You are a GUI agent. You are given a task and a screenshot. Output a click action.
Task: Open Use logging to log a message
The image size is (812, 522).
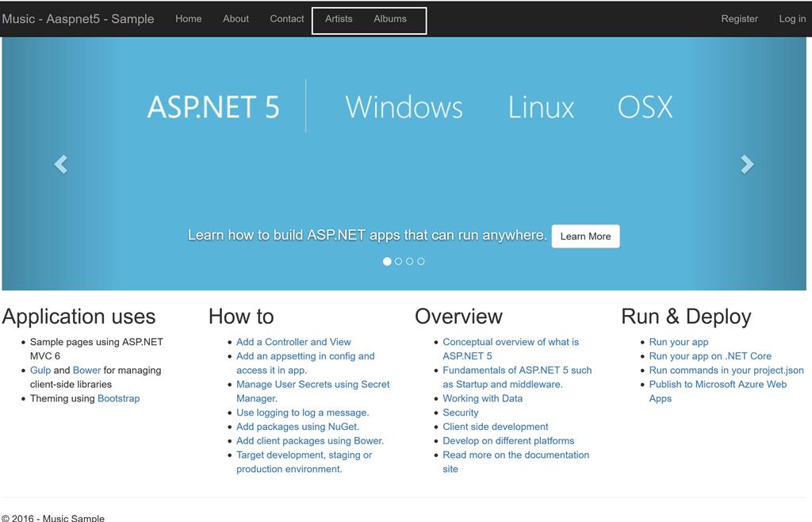click(x=302, y=413)
